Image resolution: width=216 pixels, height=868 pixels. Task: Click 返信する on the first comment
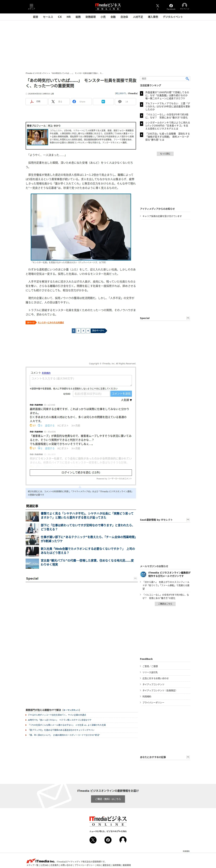click(50, 426)
